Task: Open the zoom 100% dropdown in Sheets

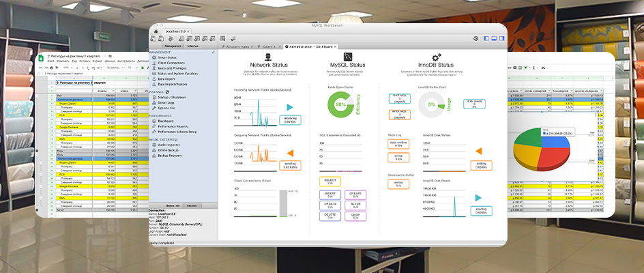Action: pyautogui.click(x=68, y=68)
